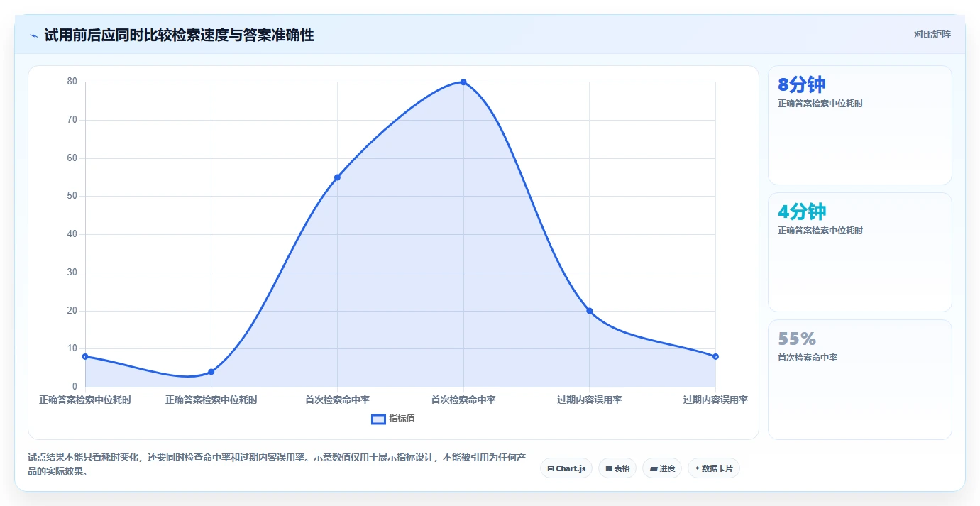This screenshot has height=506, width=980.
Task: Click the 8分钟 stat card value
Action: pyautogui.click(x=801, y=84)
